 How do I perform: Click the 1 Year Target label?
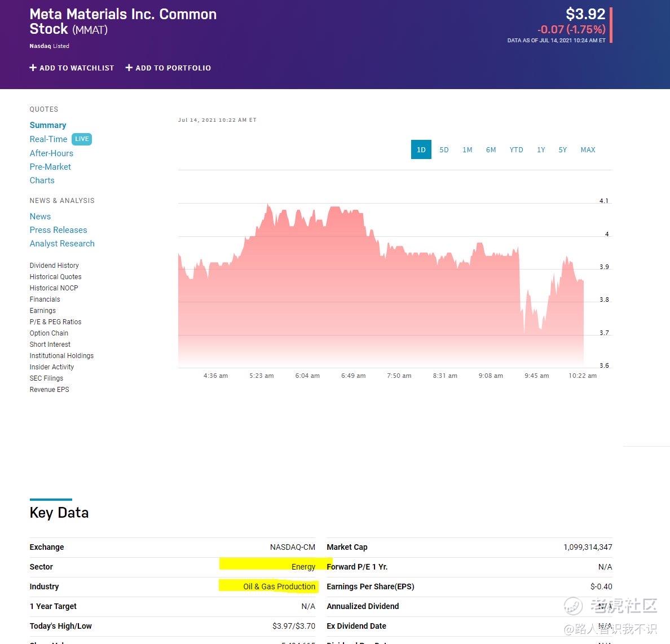point(53,606)
